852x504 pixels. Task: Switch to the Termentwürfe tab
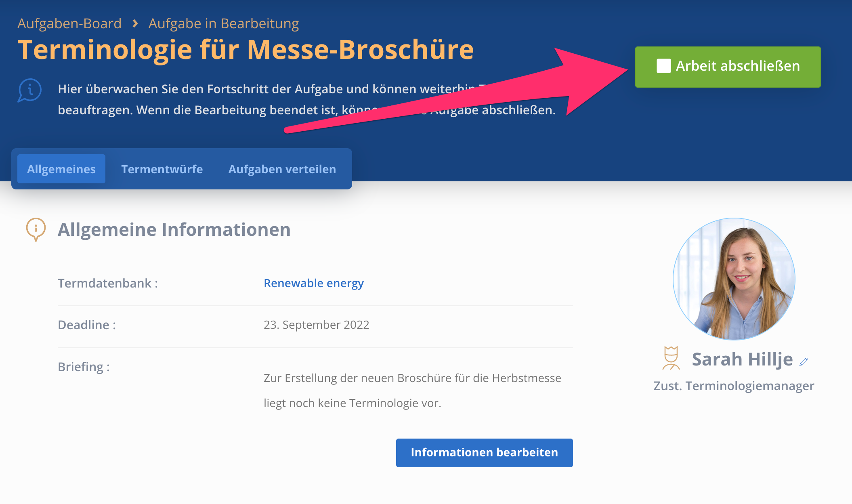162,169
